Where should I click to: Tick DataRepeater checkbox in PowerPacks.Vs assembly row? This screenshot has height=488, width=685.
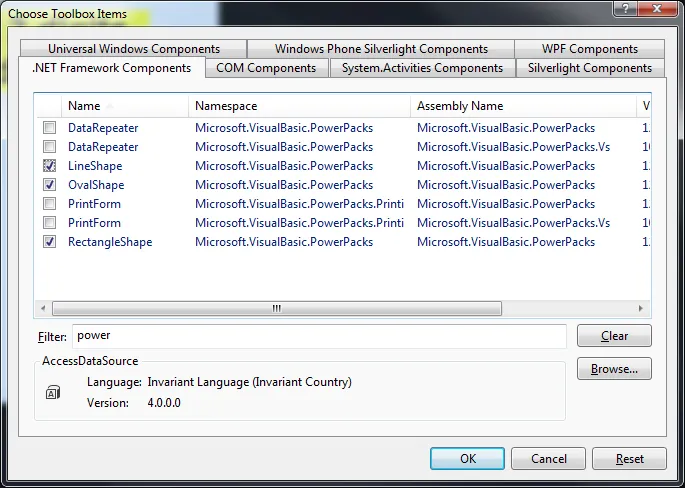click(x=49, y=146)
